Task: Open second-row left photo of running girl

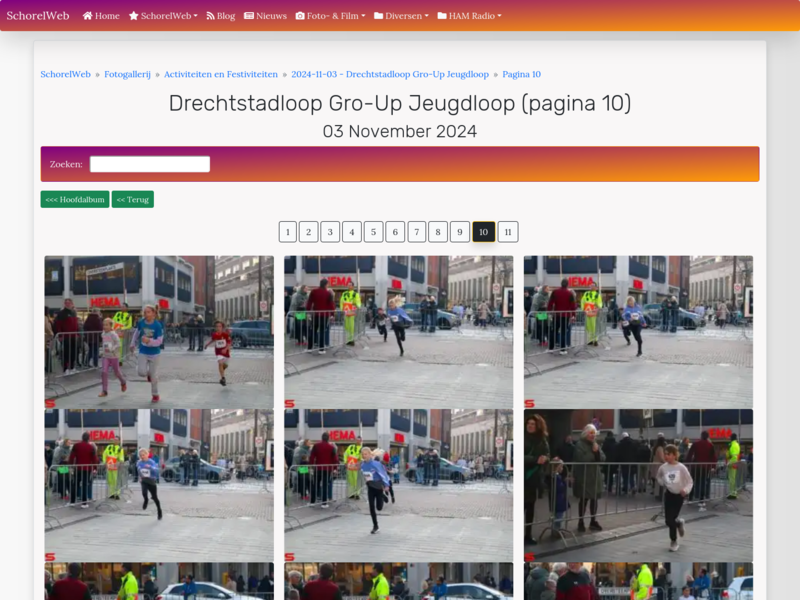Action: (x=159, y=485)
